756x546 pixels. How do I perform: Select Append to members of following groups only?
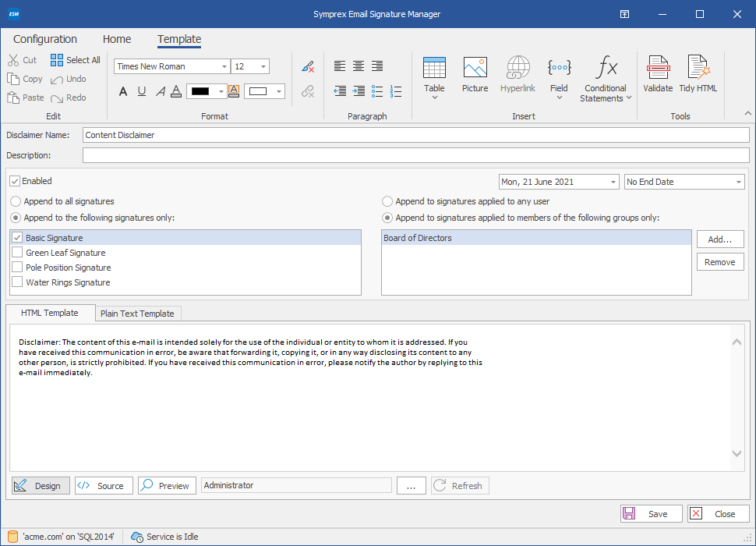tap(387, 218)
